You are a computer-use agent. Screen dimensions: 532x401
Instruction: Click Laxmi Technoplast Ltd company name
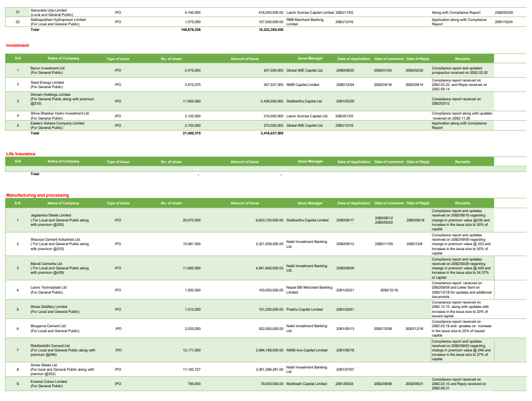click(x=48, y=287)
